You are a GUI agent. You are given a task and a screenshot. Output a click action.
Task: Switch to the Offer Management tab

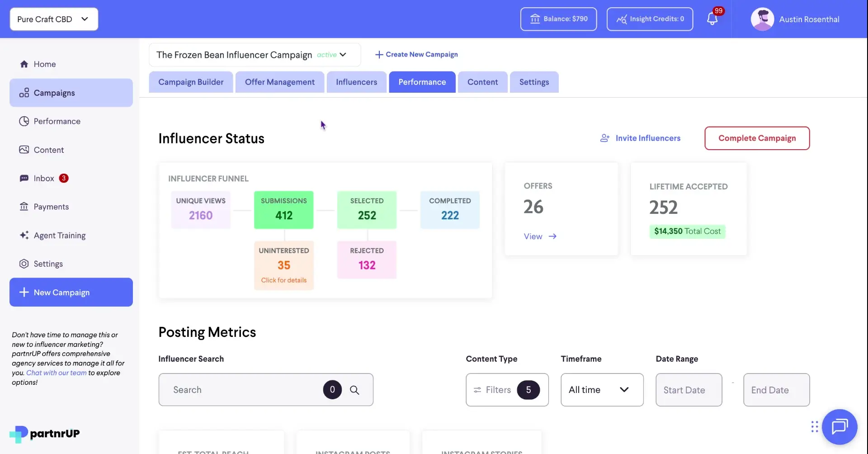tap(279, 82)
